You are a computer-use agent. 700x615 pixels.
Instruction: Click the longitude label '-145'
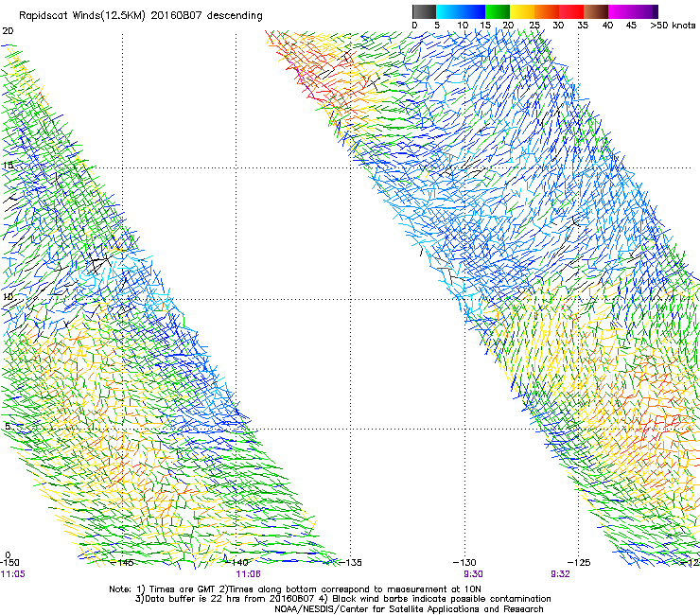click(122, 563)
